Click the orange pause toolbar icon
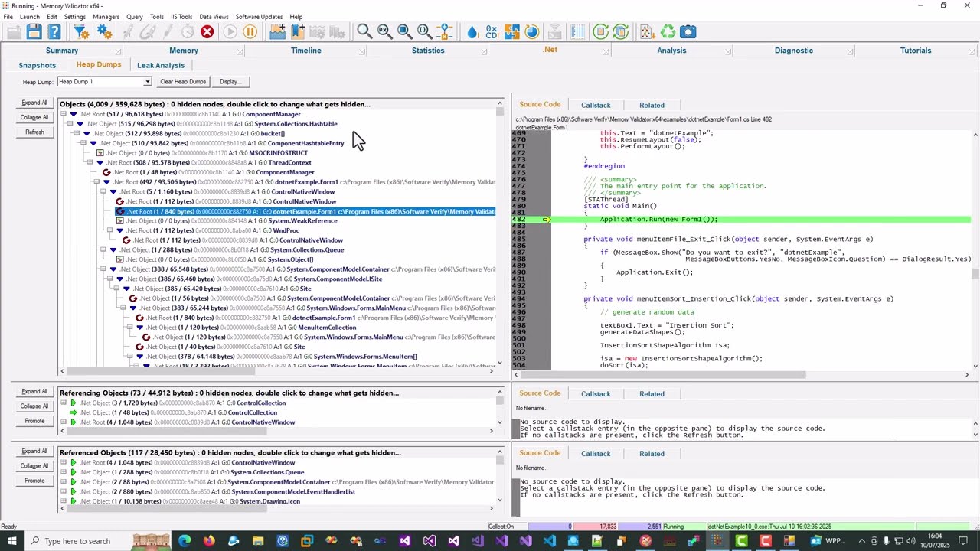This screenshot has height=551, width=980. point(250,31)
